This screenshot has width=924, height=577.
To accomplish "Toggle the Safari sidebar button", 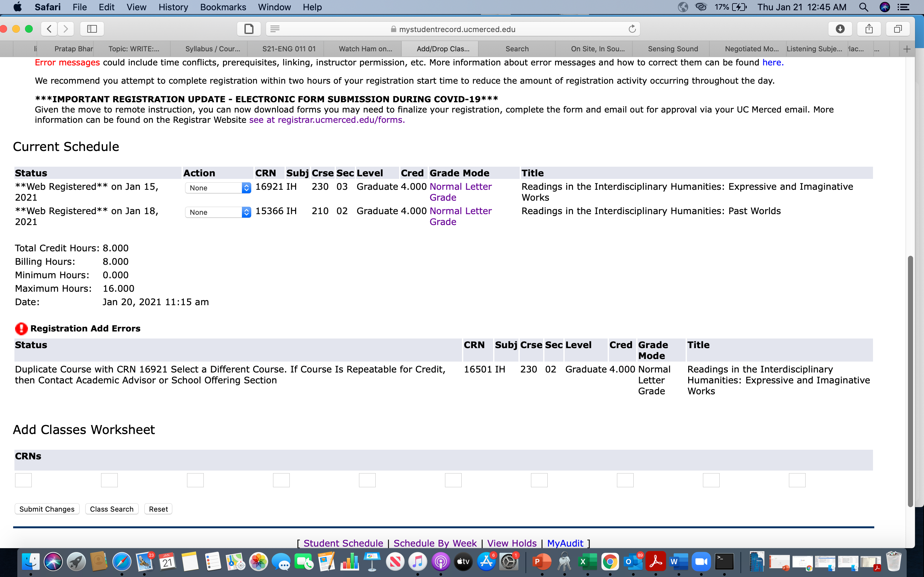I will click(92, 29).
